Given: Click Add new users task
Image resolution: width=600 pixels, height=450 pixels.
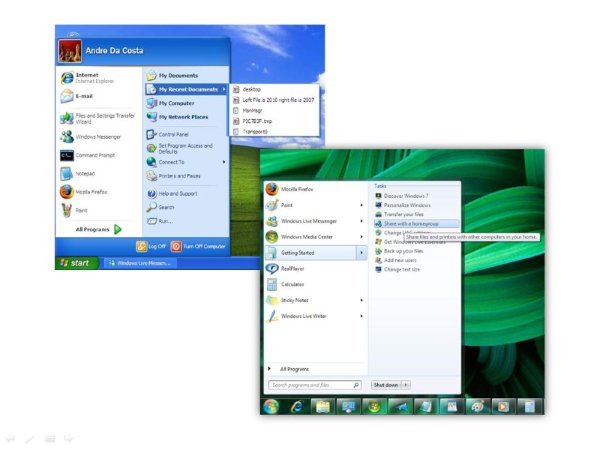Looking at the screenshot, I should [x=396, y=260].
